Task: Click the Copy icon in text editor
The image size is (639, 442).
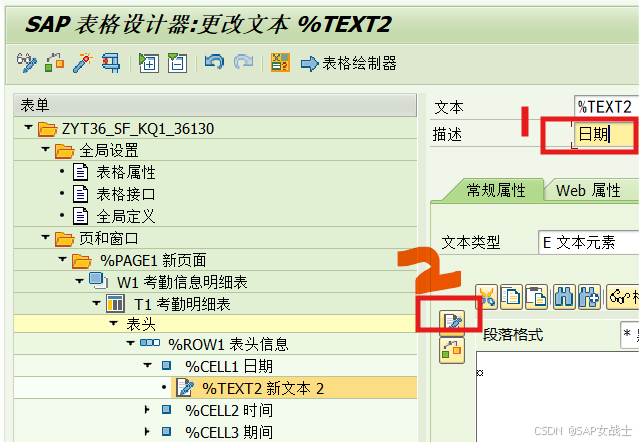Action: pos(511,297)
